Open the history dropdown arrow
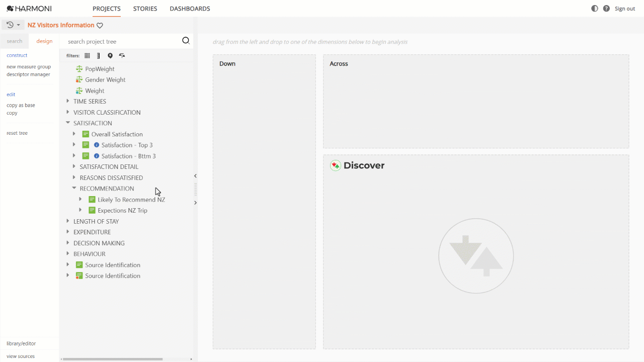Image resolution: width=644 pixels, height=362 pixels. point(19,25)
